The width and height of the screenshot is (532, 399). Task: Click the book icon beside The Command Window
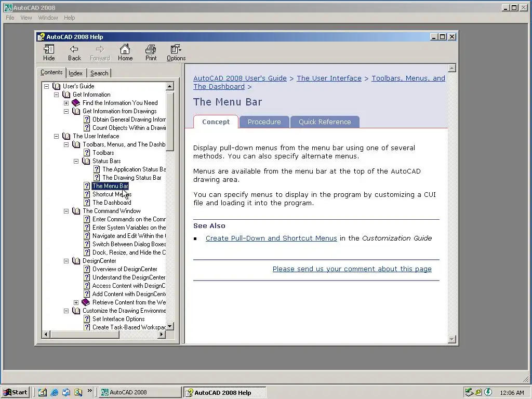(x=76, y=211)
